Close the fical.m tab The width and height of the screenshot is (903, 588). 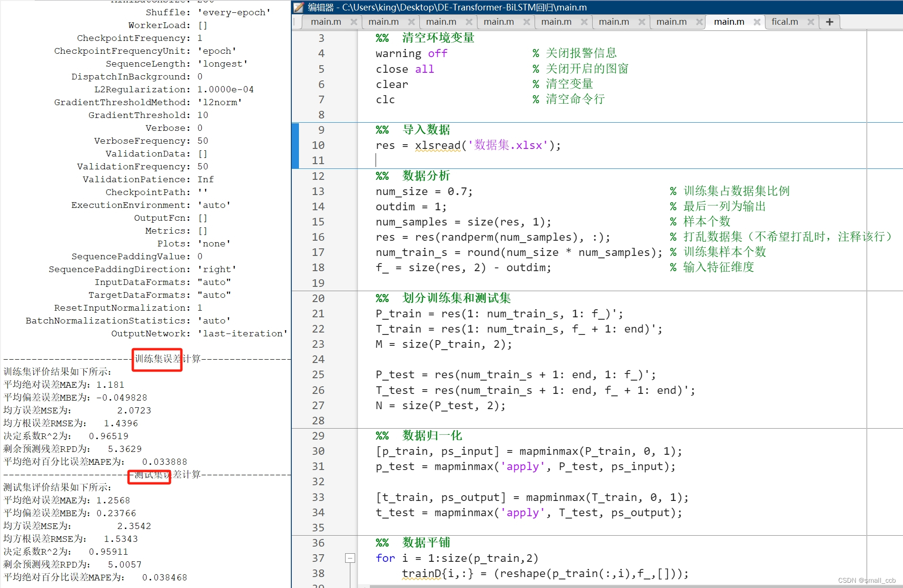(x=811, y=22)
